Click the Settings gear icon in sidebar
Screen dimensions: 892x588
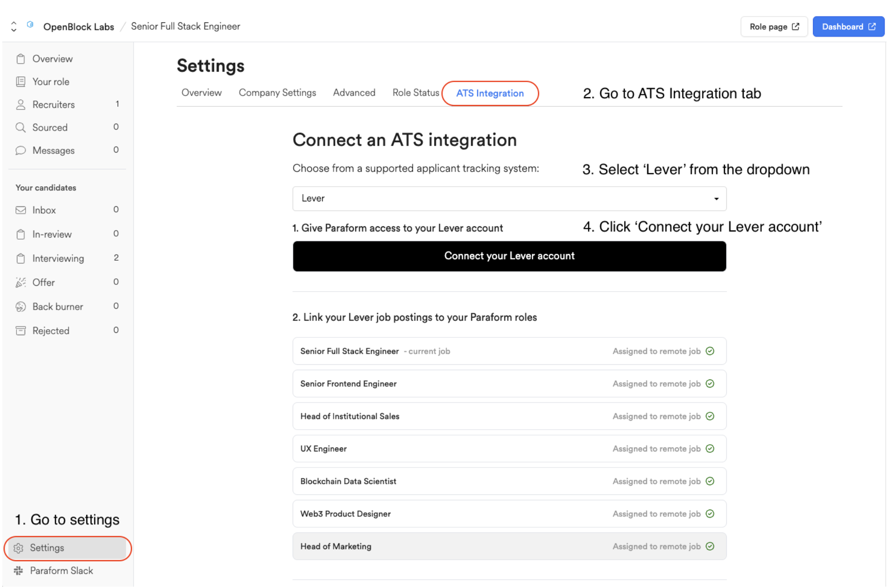pyautogui.click(x=19, y=548)
